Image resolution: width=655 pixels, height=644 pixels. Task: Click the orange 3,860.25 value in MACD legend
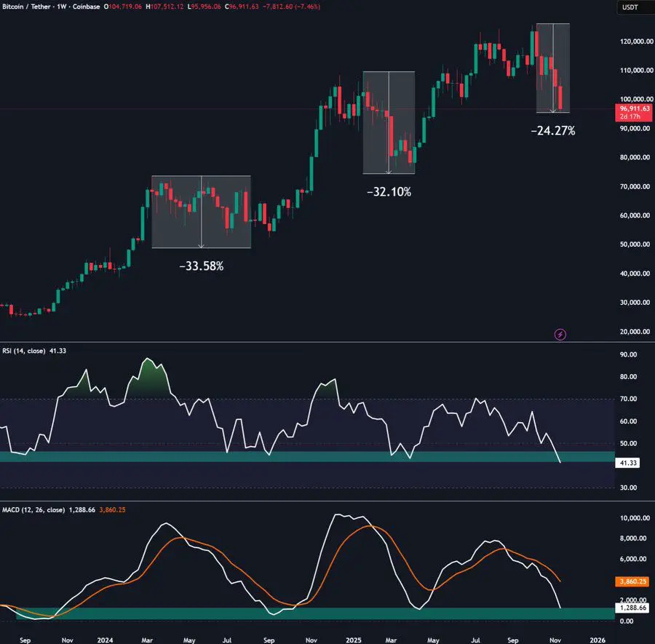click(x=112, y=510)
